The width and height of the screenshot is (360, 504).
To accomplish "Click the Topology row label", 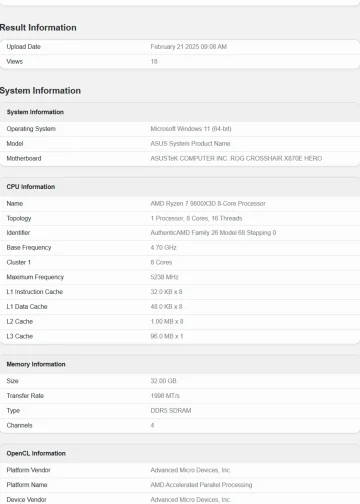I will 19,218.
